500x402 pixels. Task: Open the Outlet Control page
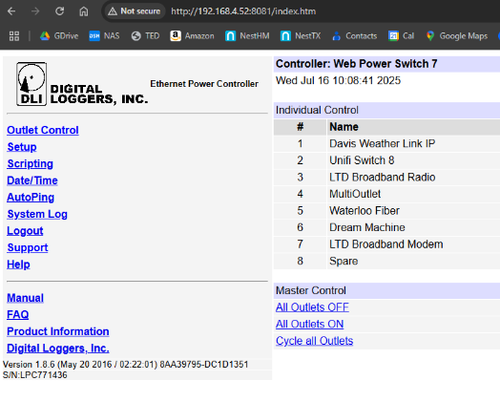(43, 130)
